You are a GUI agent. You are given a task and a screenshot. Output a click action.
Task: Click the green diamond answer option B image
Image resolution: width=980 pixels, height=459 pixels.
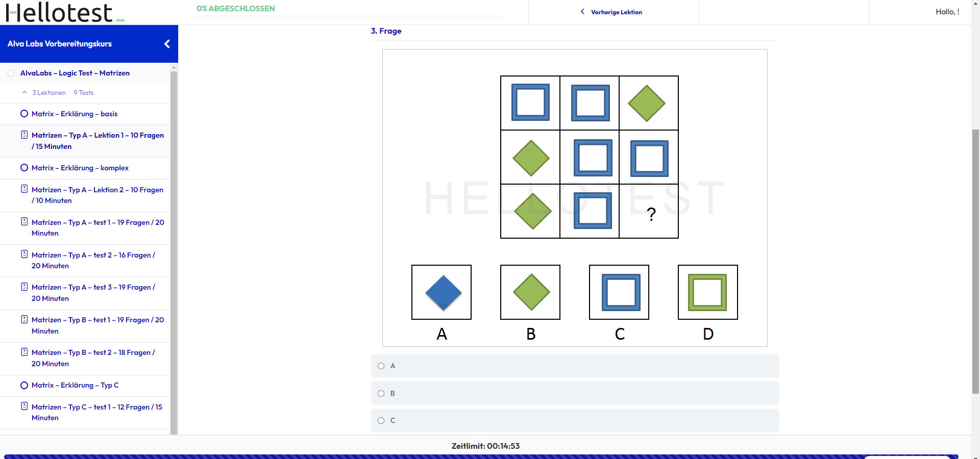(x=530, y=292)
